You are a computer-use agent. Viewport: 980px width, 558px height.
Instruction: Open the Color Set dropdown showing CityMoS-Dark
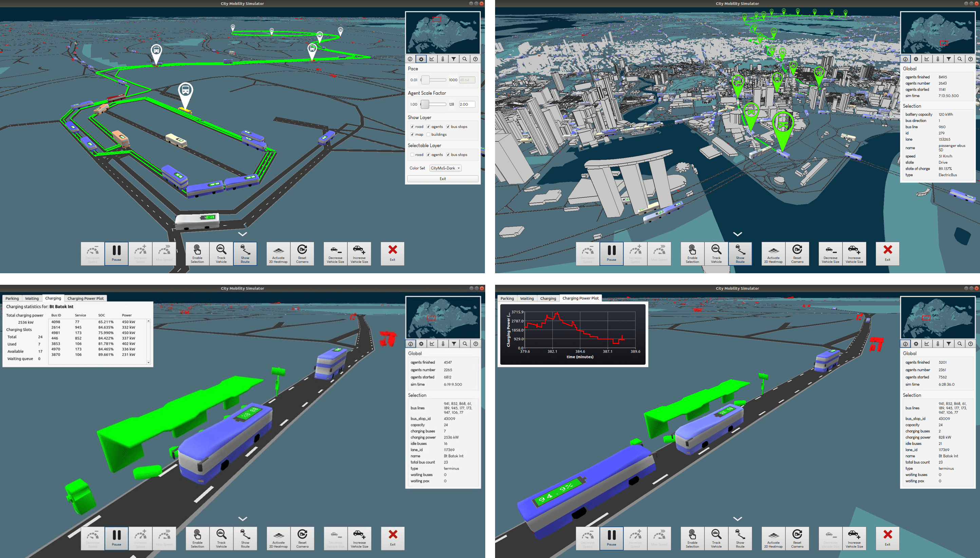tap(445, 168)
